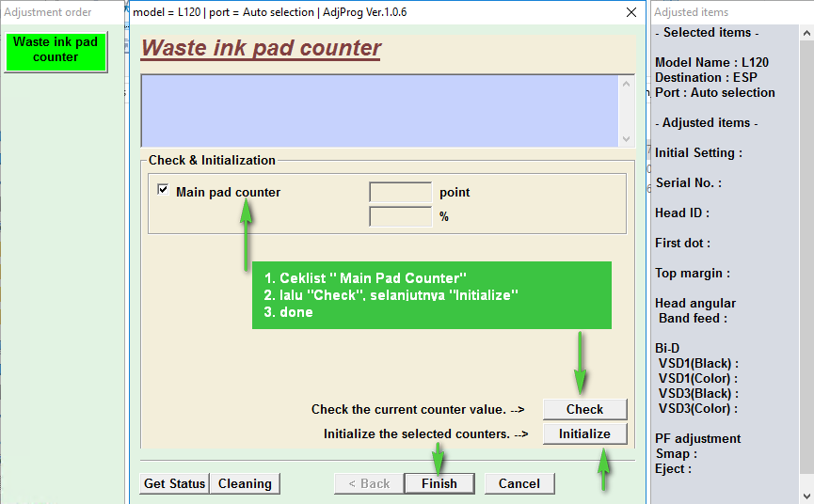Click the blue message text area

[x=380, y=111]
